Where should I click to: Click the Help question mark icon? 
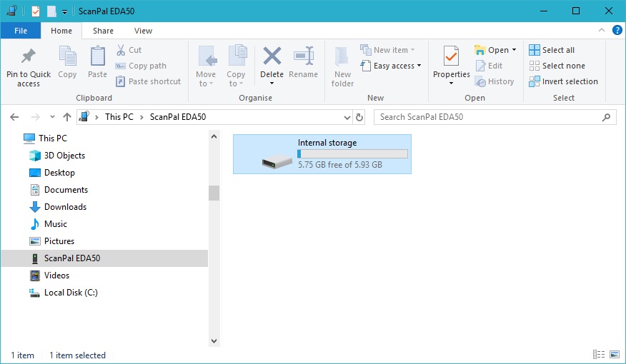(x=617, y=31)
